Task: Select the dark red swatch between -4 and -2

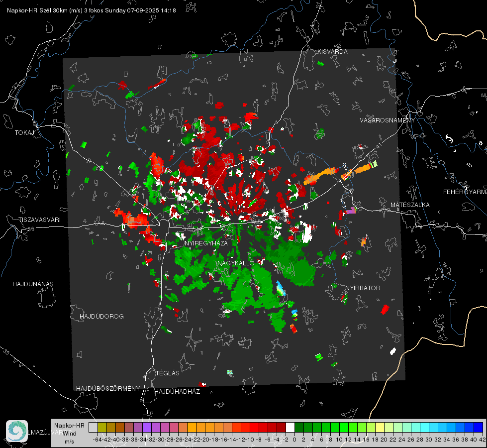Action: point(281,428)
